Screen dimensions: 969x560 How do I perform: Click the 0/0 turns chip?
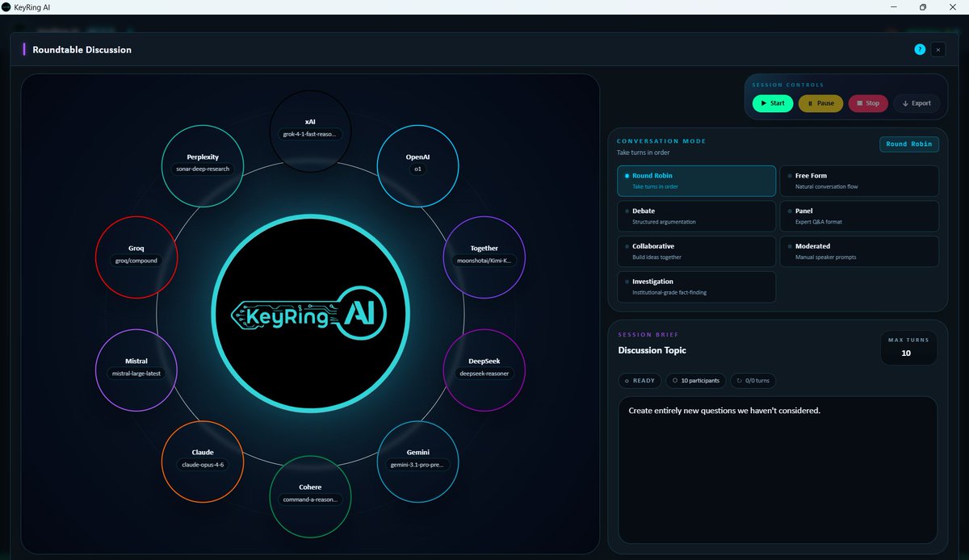753,381
